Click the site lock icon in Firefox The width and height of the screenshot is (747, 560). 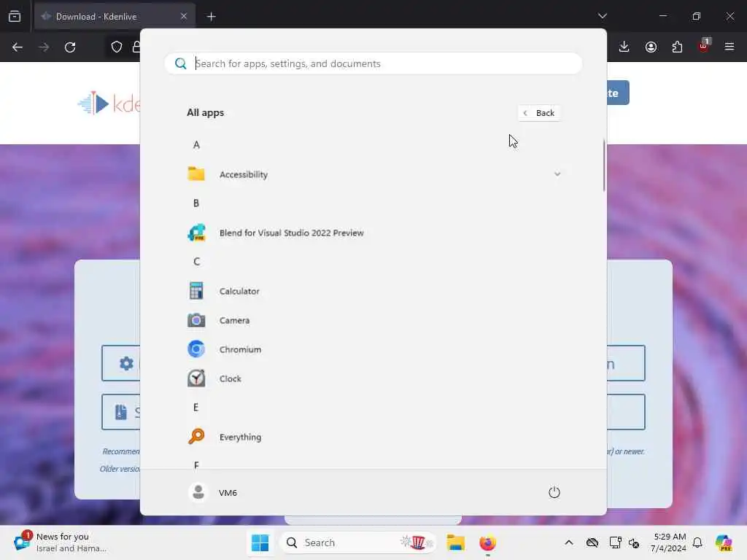coord(136,47)
